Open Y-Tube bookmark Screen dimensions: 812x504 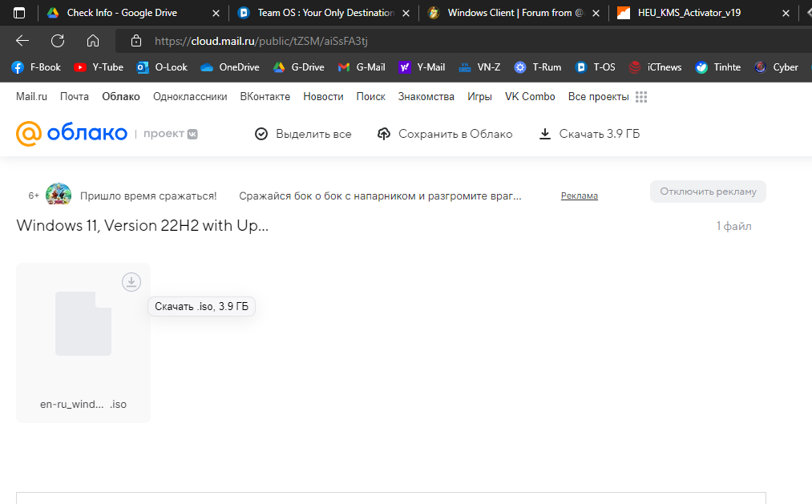[x=99, y=67]
